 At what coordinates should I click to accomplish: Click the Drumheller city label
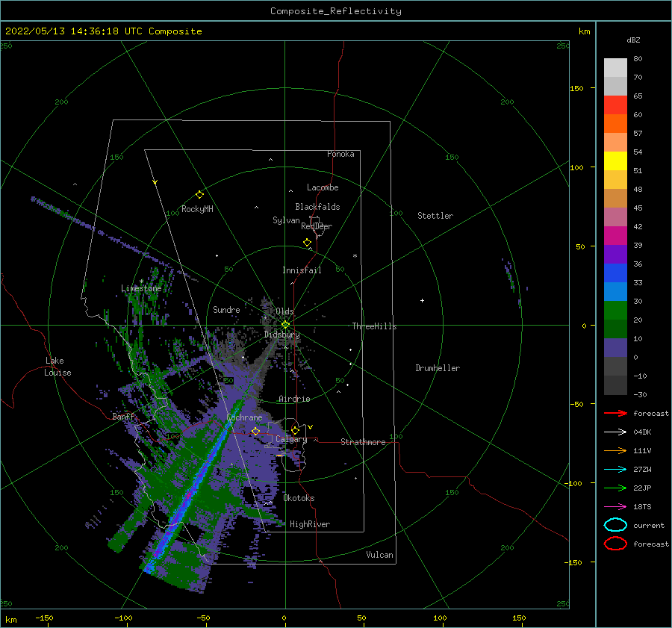438,368
